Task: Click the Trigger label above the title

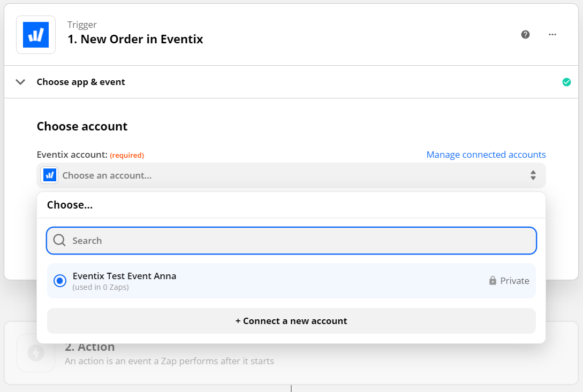Action: pos(82,25)
